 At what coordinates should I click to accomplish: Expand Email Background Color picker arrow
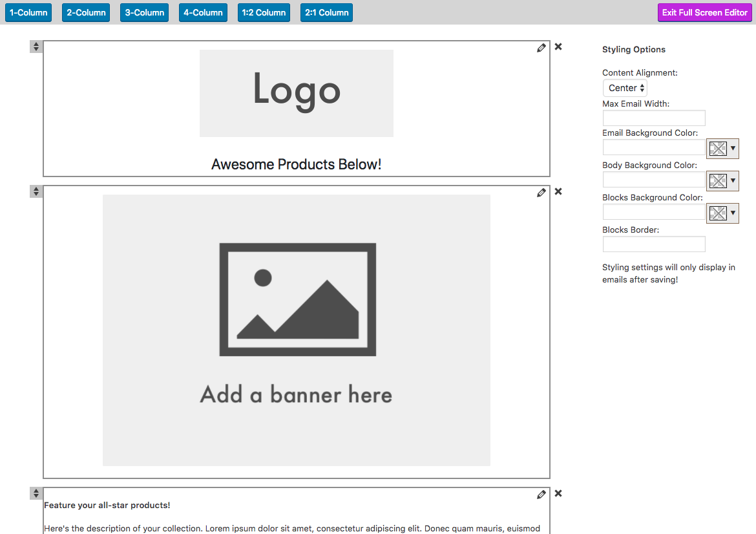[x=733, y=148]
